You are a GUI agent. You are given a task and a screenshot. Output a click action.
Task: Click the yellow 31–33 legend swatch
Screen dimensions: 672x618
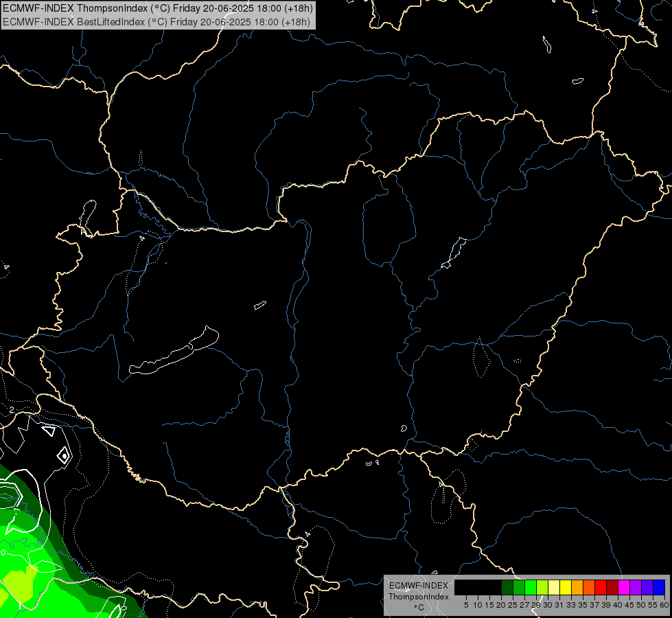pyautogui.click(x=566, y=587)
